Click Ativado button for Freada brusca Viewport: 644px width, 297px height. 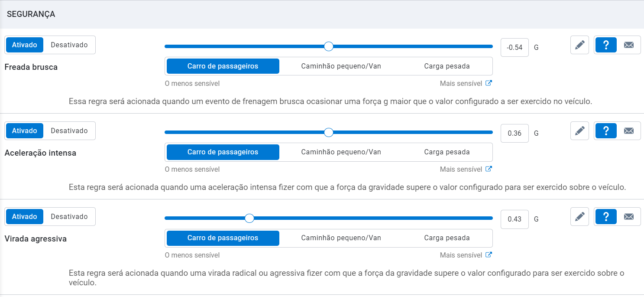(x=25, y=45)
